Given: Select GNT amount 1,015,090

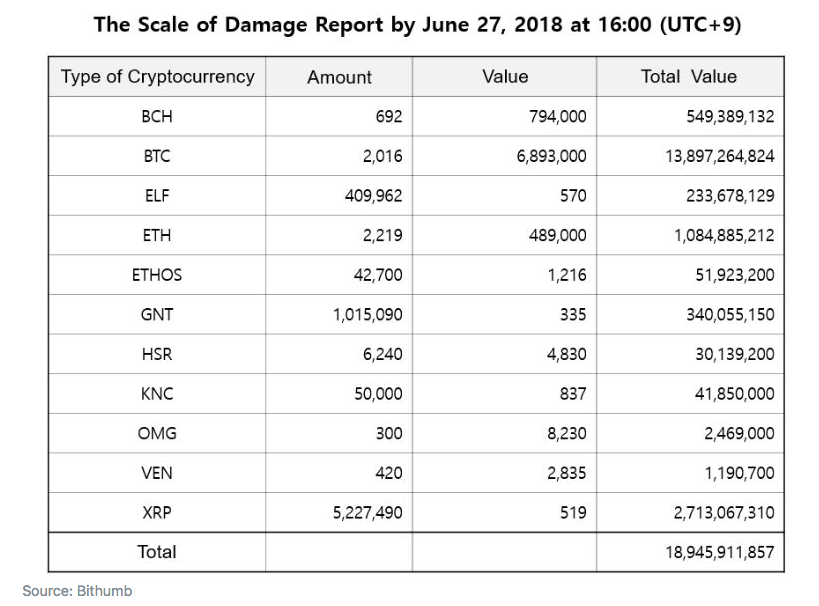Looking at the screenshot, I should [367, 315].
